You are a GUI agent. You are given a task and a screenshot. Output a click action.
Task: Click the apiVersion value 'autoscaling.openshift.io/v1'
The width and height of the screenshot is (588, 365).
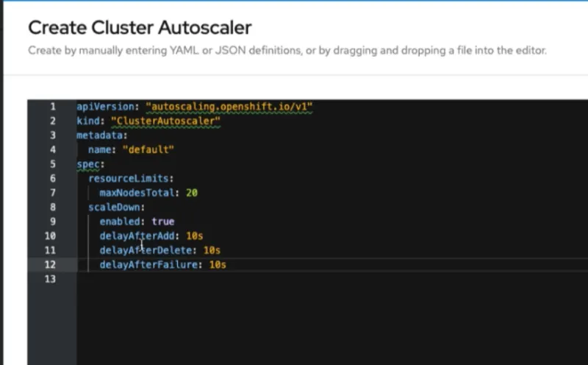[229, 107]
